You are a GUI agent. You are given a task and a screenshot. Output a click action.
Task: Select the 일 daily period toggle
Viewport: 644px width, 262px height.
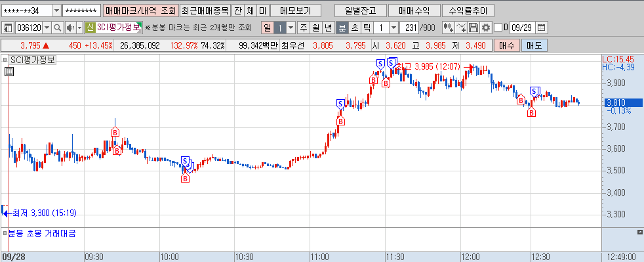pyautogui.click(x=268, y=28)
